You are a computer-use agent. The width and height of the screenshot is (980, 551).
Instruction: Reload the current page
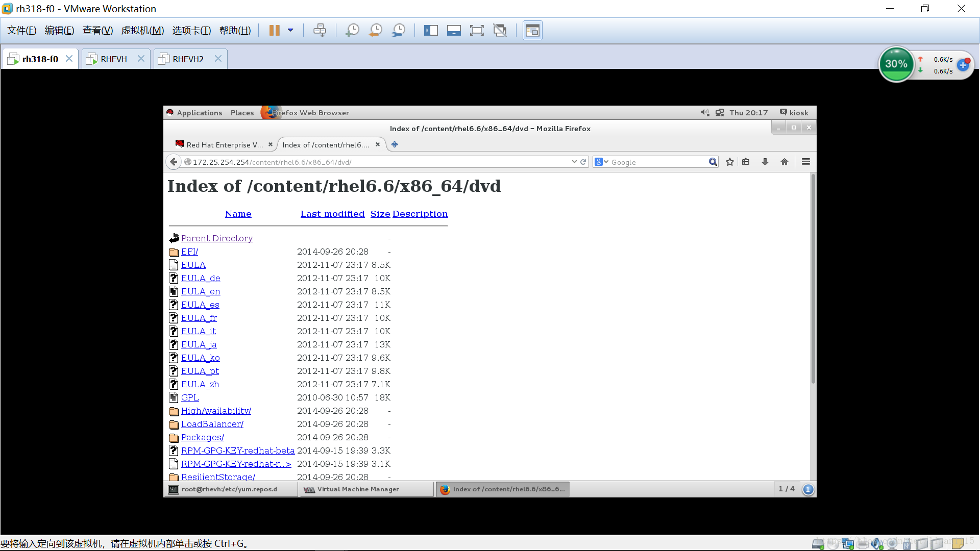click(583, 162)
